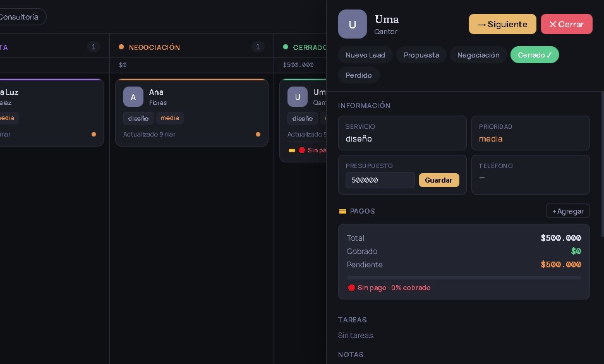Open the Teléfono field
The width and height of the screenshot is (604, 364).
point(530,174)
